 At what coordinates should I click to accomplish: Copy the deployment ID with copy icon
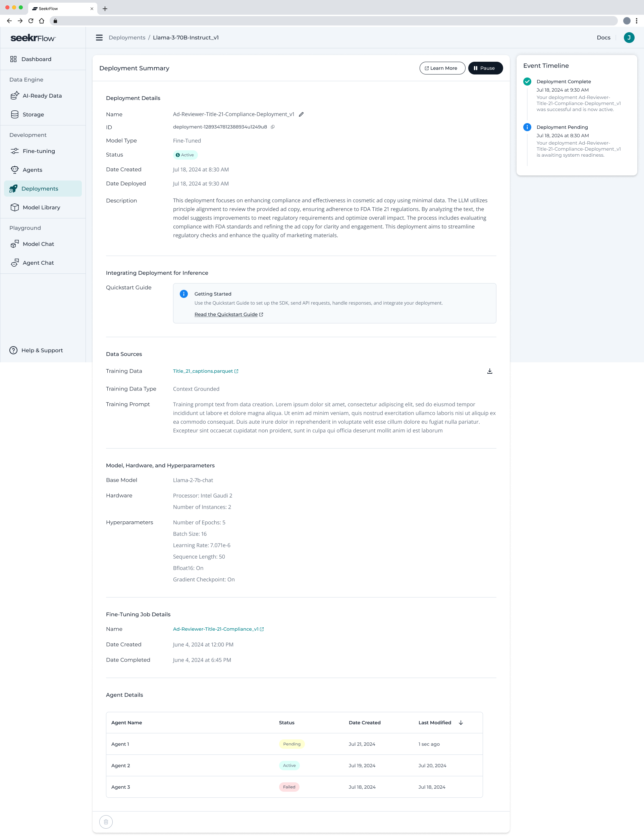pyautogui.click(x=273, y=127)
